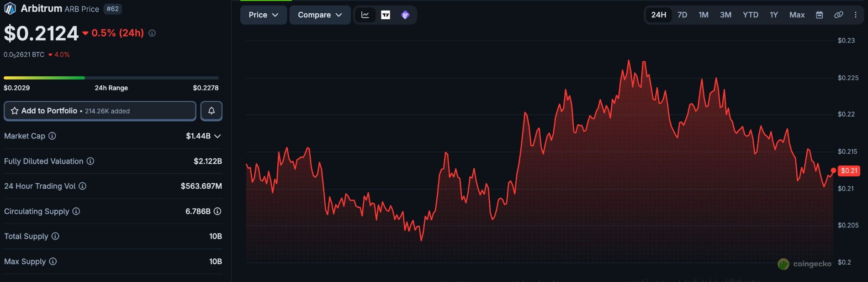Click the price alert bell icon
868x282 pixels.
pos(212,111)
